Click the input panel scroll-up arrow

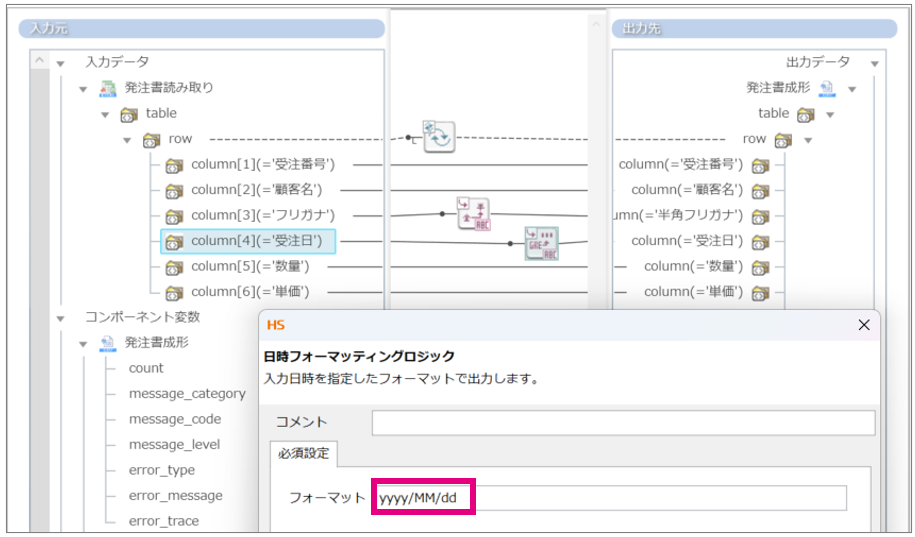point(39,60)
